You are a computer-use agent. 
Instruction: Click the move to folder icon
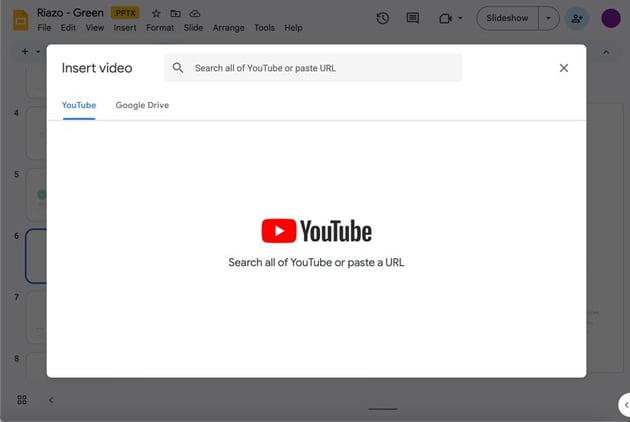175,13
